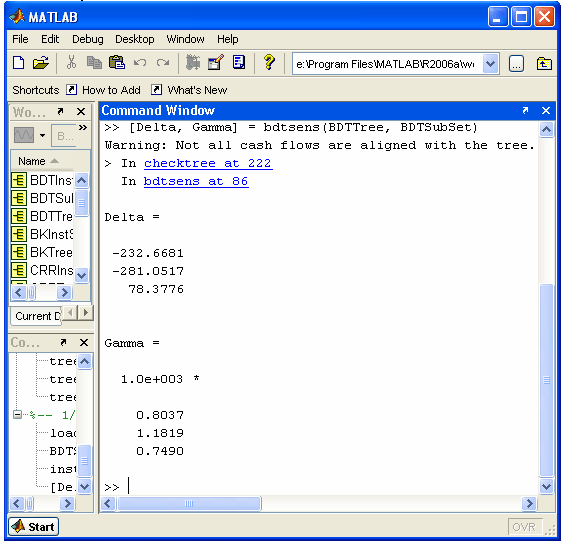Screen dimensions: 564x546
Task: Collapse the %-- 1/ history session node
Action: click(x=17, y=414)
